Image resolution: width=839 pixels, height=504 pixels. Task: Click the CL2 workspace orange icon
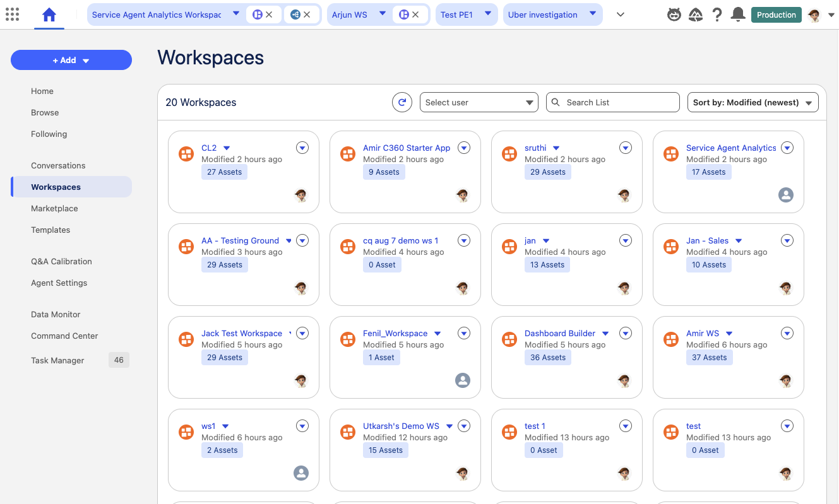coord(186,154)
